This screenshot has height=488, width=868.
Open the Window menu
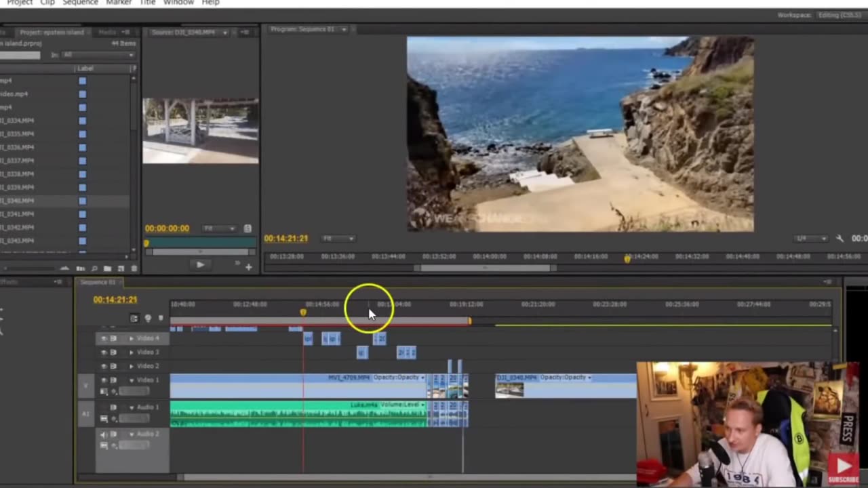pyautogui.click(x=178, y=3)
